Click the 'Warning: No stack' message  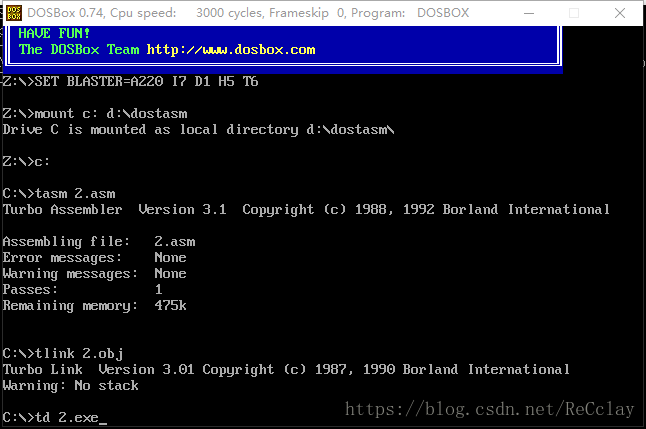click(70, 386)
